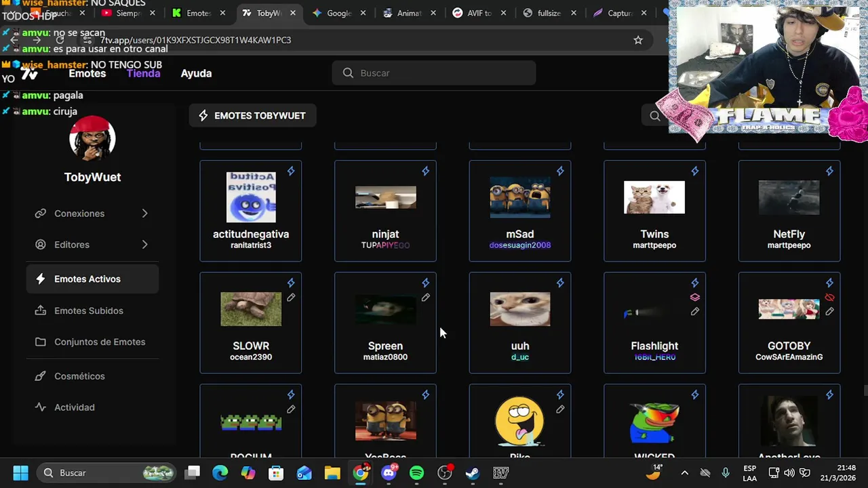Click the pencil edit icon on SLOWR card

[x=291, y=298]
